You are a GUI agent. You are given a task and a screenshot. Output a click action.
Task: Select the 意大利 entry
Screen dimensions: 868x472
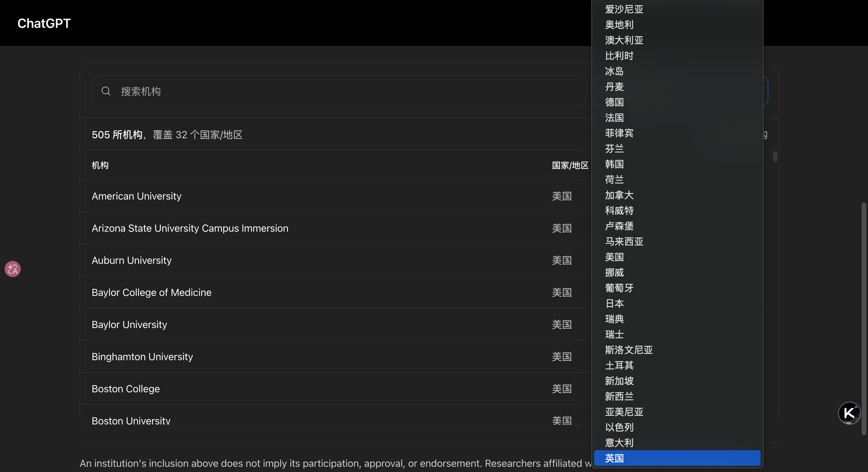[677, 443]
